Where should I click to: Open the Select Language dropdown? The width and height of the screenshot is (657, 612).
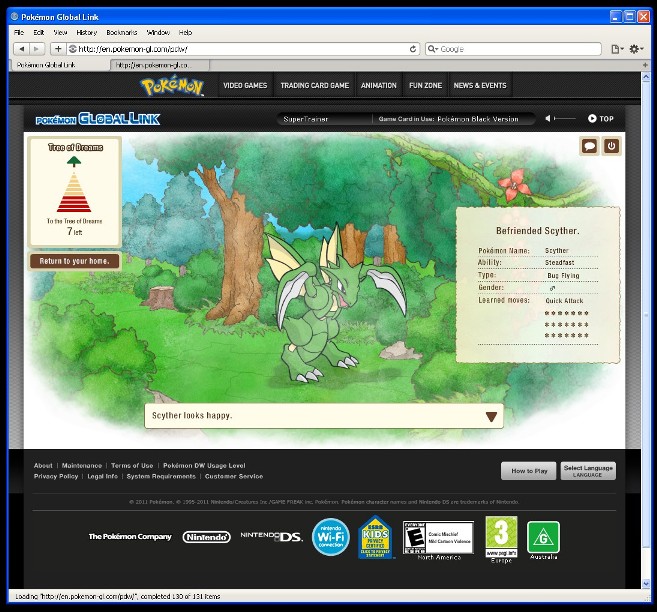pos(588,470)
